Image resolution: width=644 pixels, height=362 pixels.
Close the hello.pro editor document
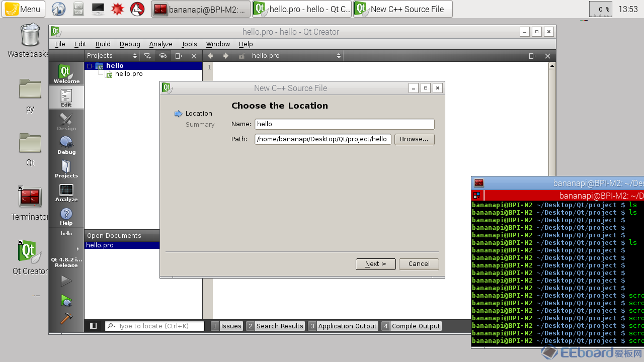[547, 56]
